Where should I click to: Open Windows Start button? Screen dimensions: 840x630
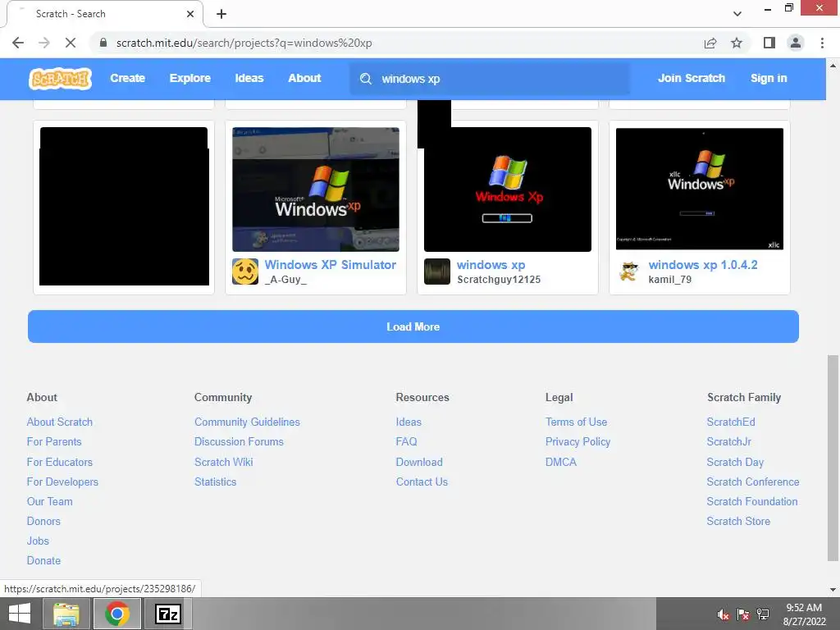pos(20,614)
